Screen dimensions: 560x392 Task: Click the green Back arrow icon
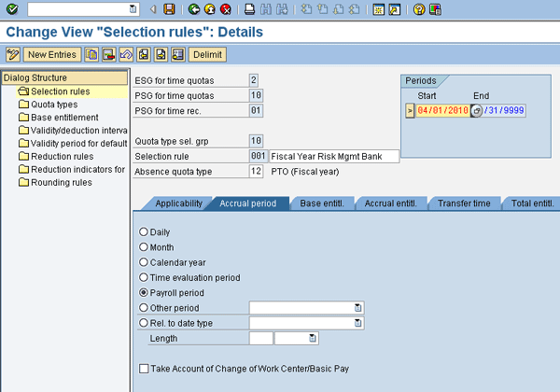click(x=193, y=9)
